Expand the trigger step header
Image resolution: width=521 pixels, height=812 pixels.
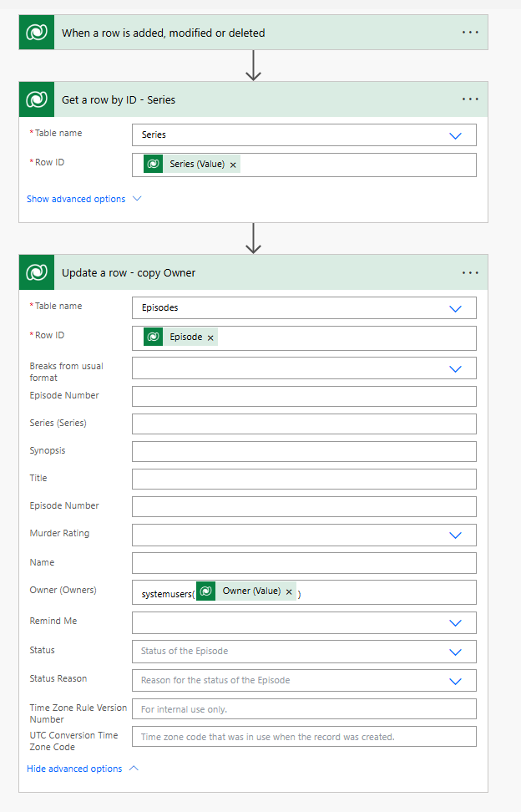pos(254,32)
